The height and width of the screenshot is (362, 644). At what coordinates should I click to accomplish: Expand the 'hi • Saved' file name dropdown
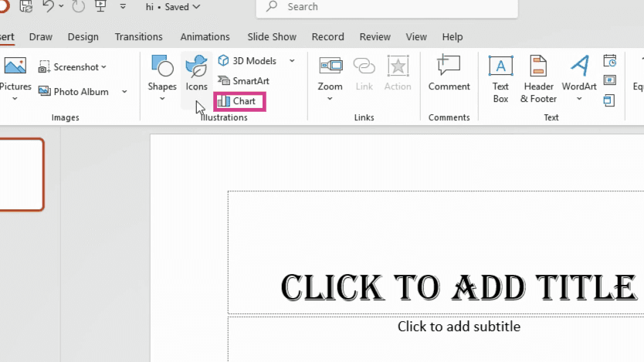tap(197, 7)
